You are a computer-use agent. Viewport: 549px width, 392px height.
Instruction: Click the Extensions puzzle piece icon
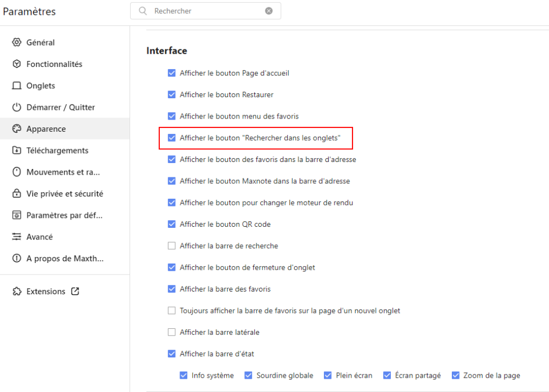pos(16,292)
